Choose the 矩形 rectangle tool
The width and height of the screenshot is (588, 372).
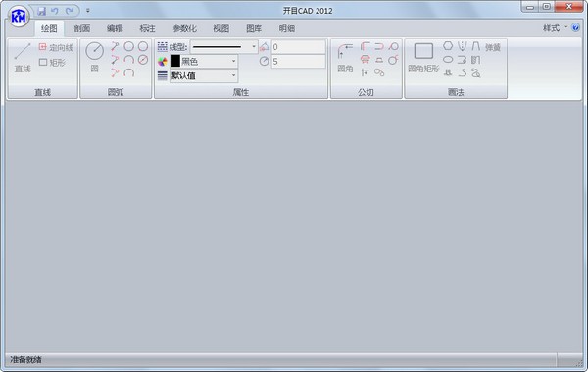52,63
